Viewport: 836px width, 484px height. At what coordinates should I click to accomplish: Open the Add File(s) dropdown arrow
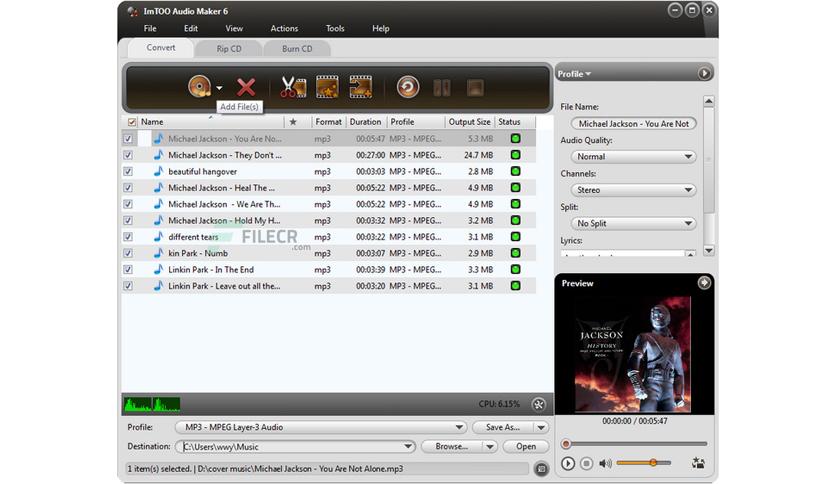tap(220, 88)
